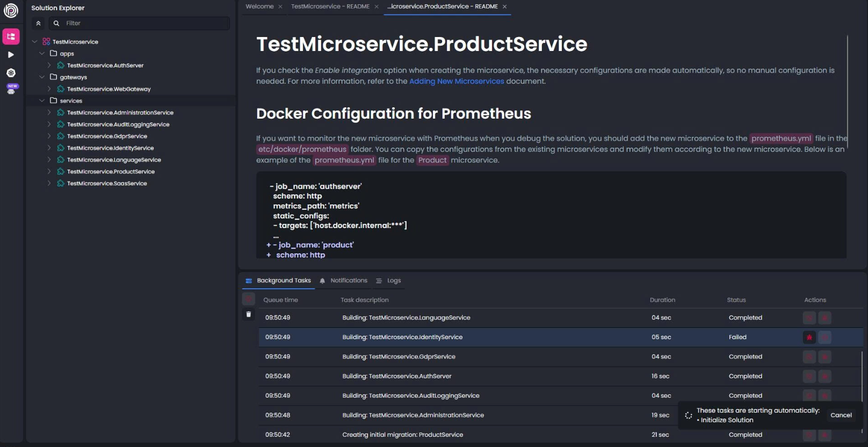Open the Kubernetes panel icon
868x447 pixels.
[11, 73]
